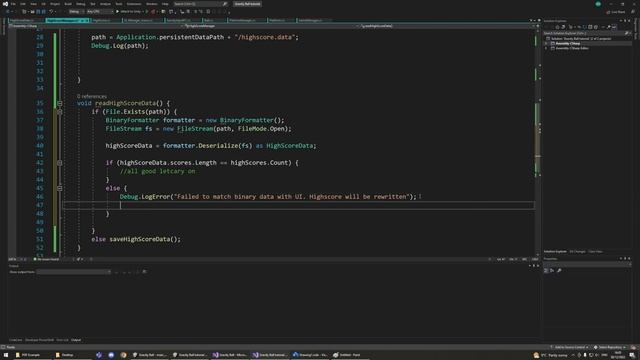Viewport: 640px width, 360px height.
Task: Open the editor zoom level dropdown
Action: (17, 259)
